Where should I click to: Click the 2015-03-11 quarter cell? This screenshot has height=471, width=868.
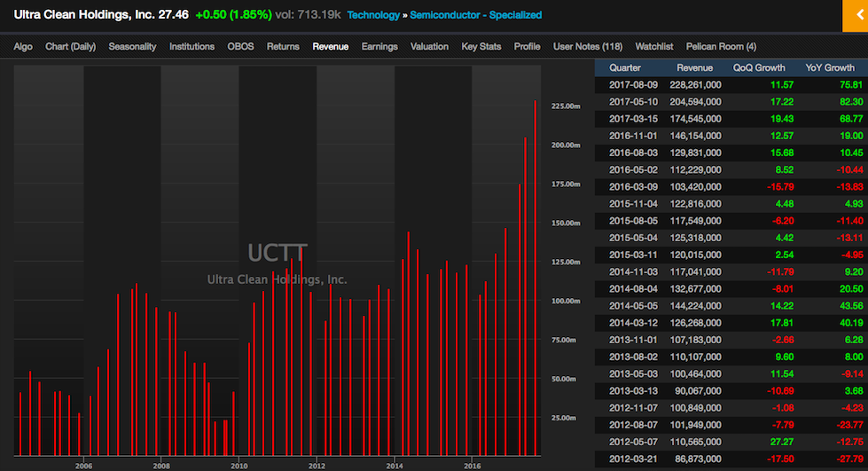(x=633, y=255)
